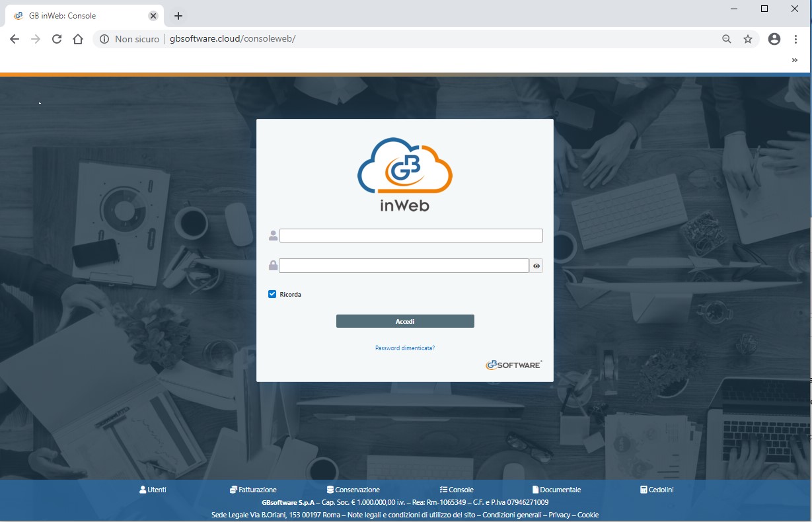Click the Non sicuro label
Image resolution: width=812 pixels, height=522 pixels.
[x=137, y=39]
